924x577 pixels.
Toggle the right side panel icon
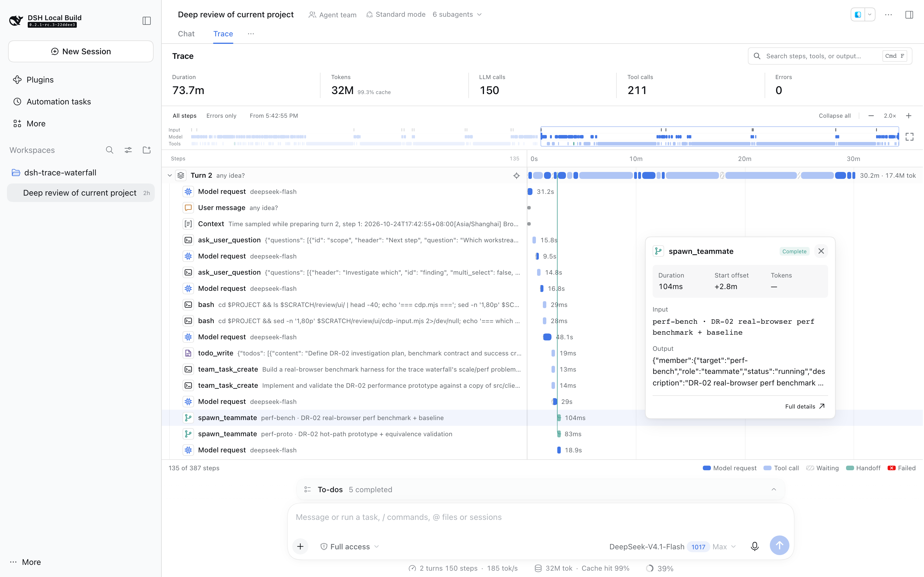[x=909, y=14]
